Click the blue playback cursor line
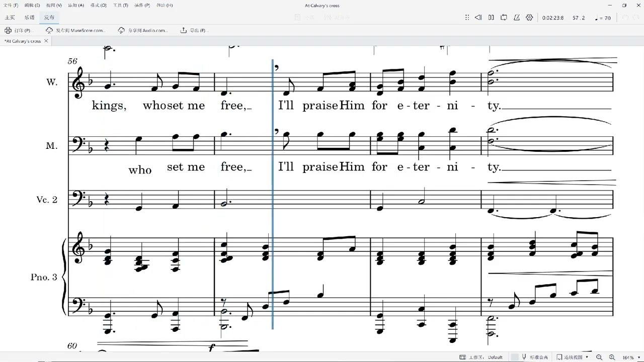This screenshot has height=362, width=644. pos(273,194)
